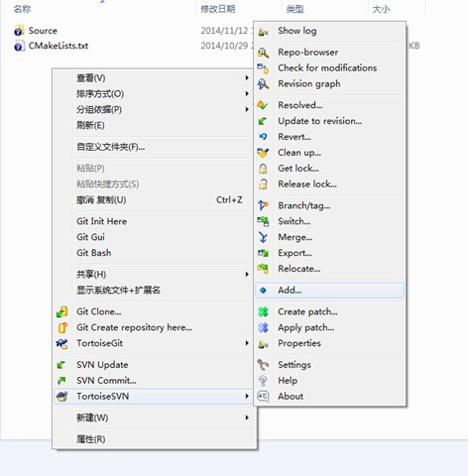This screenshot has height=476, width=468.
Task: Click the Get lock padlock icon
Action: coord(263,169)
